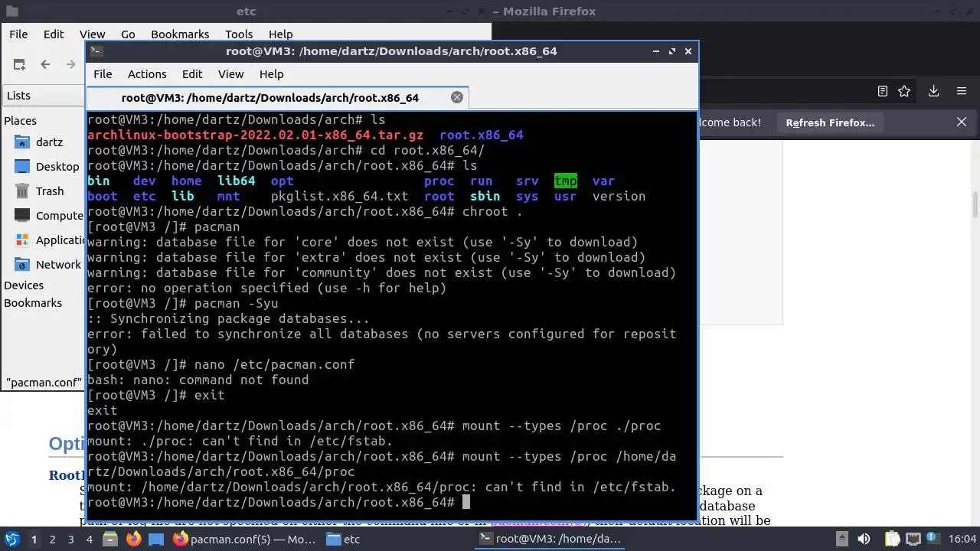Click the removable media eject tray icon
This screenshot has width=980, height=551.
(841, 539)
